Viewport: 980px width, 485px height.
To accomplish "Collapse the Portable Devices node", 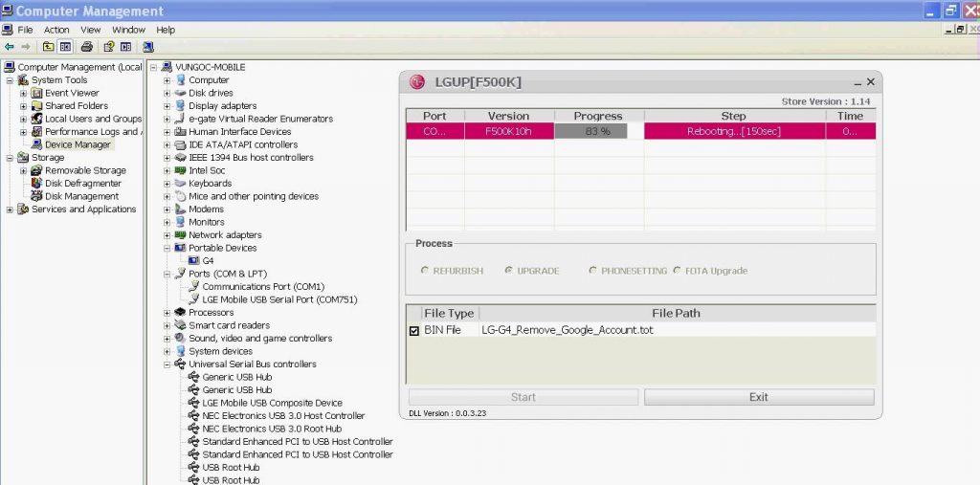I will [167, 248].
